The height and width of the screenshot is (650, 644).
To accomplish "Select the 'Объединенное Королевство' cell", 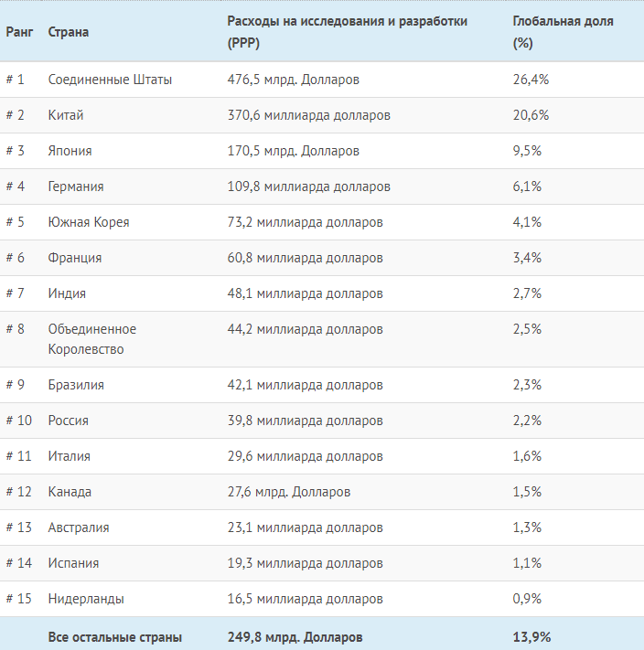I will (91, 339).
